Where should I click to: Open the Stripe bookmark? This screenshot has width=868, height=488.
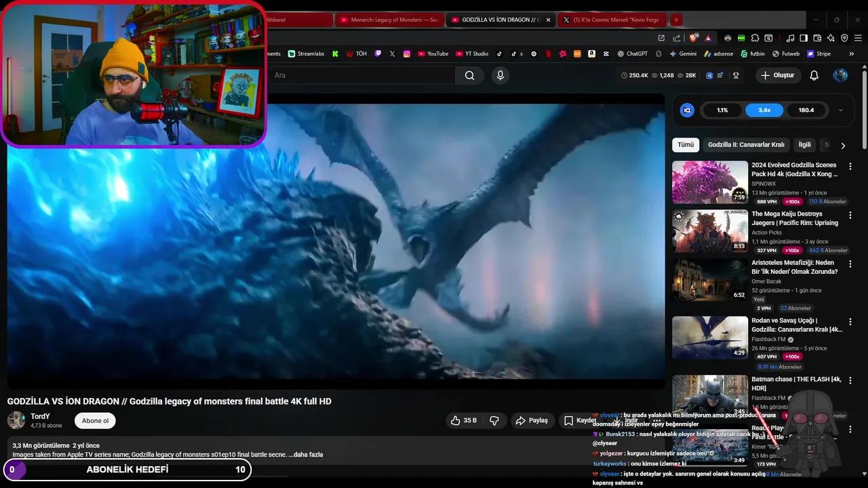tap(818, 54)
